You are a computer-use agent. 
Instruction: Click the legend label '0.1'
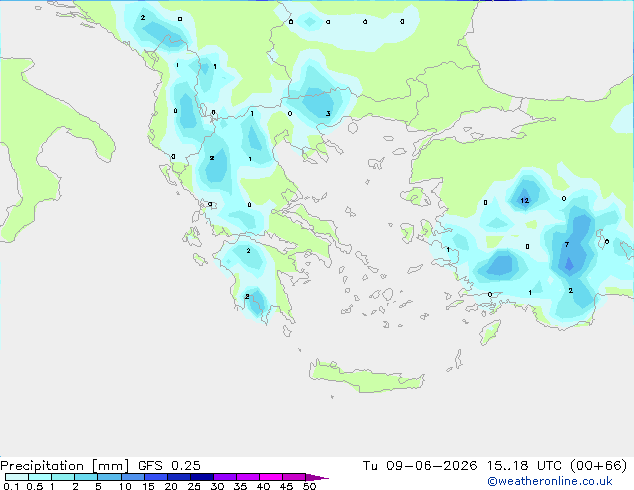(11, 486)
